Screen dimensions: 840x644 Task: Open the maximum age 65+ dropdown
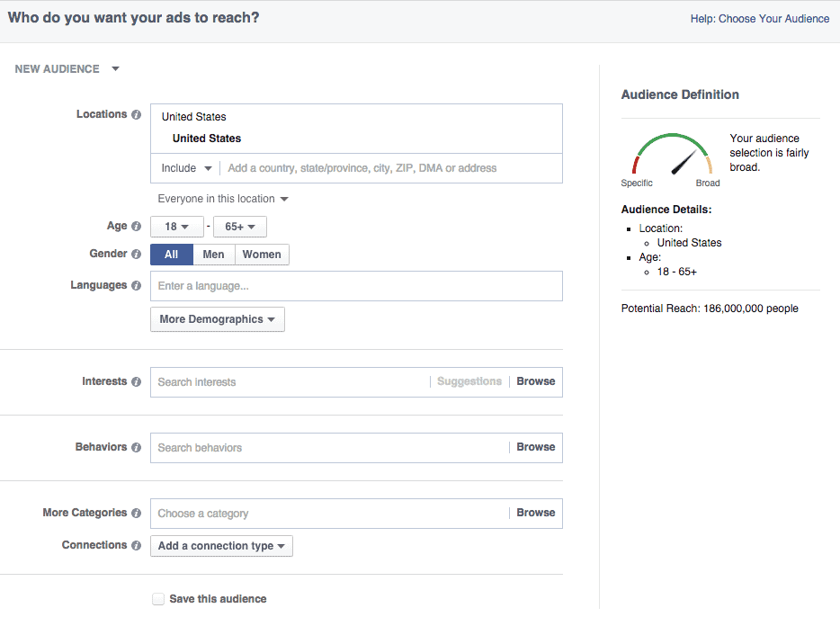pyautogui.click(x=240, y=227)
